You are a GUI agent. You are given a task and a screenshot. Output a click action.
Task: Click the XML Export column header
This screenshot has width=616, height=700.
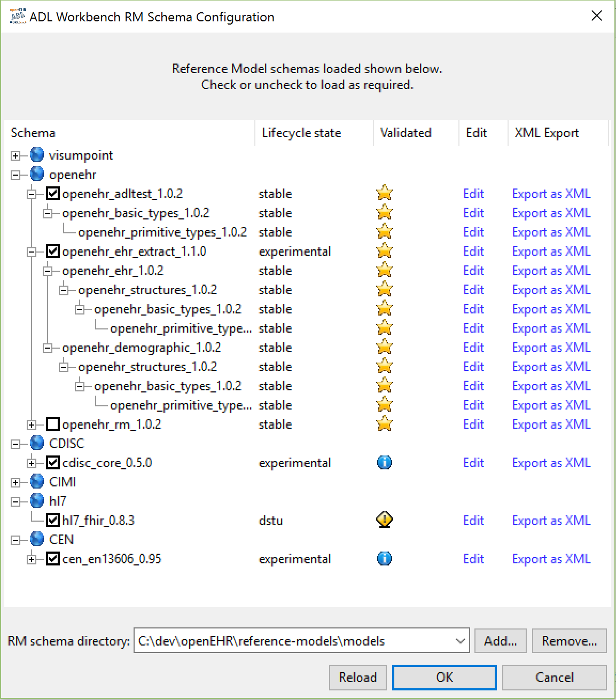tap(558, 133)
